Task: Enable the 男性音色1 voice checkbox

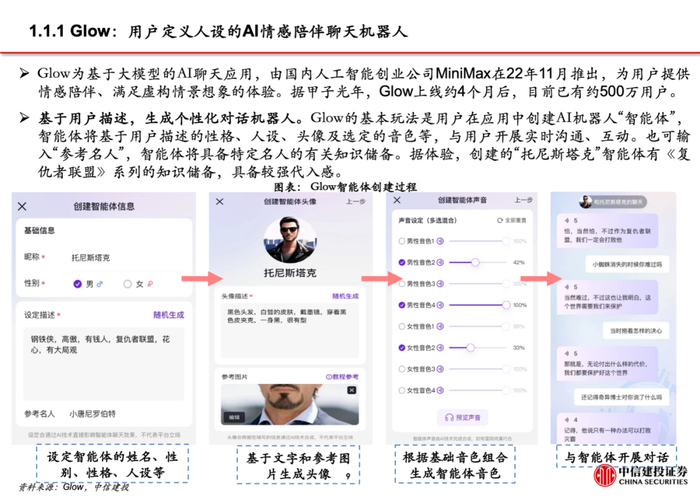Action: [x=402, y=241]
